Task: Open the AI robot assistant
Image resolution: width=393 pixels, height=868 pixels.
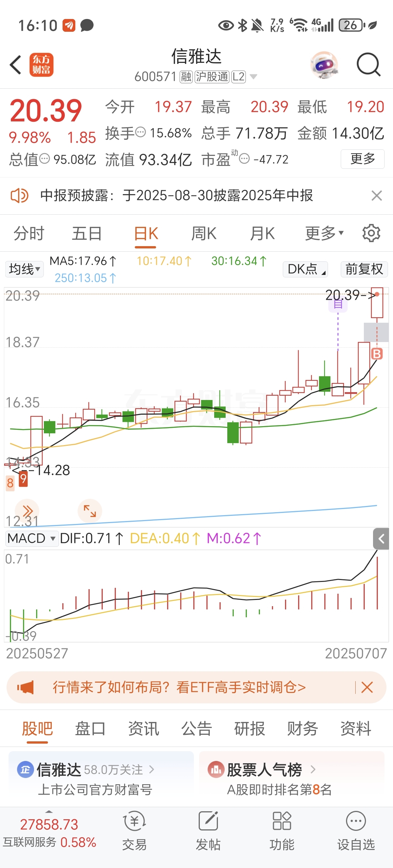Action: (x=324, y=65)
